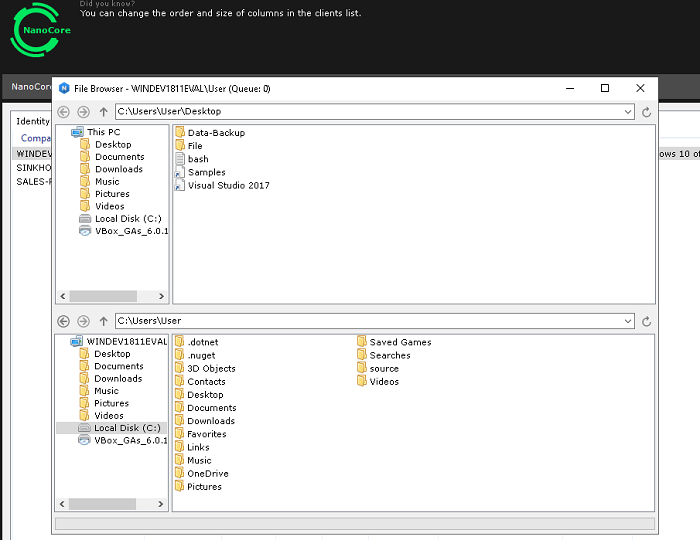Screen dimensions: 700x540
Task: Click the upper tree horizontal scrollbar
Action: click(x=112, y=296)
